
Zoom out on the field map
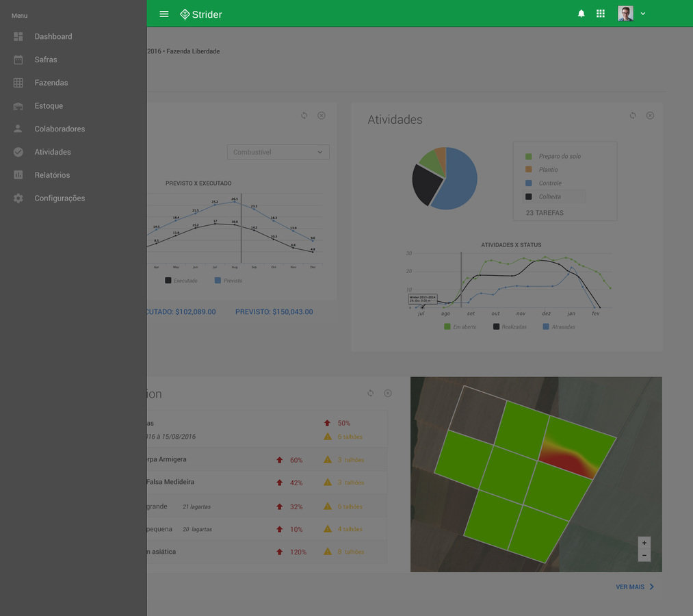(x=644, y=555)
